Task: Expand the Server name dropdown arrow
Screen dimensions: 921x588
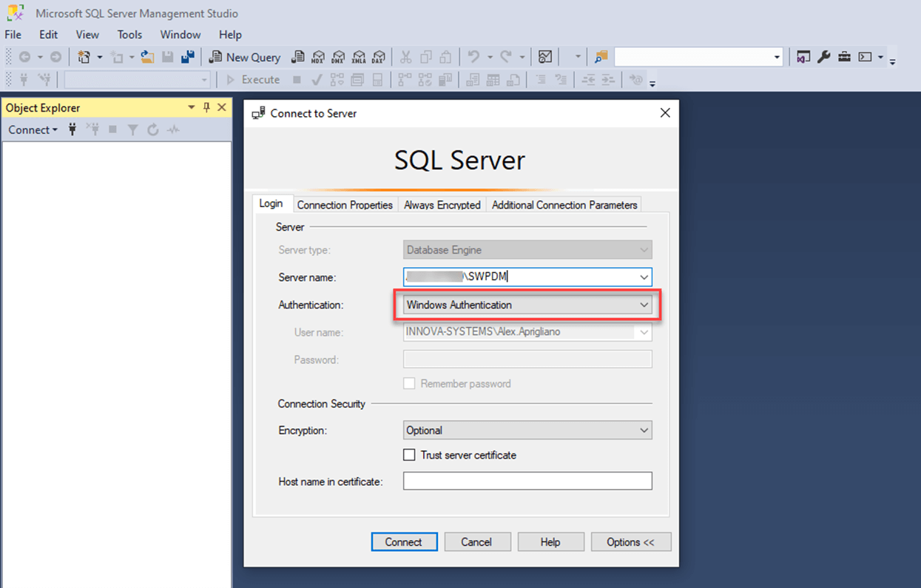Action: [x=642, y=277]
